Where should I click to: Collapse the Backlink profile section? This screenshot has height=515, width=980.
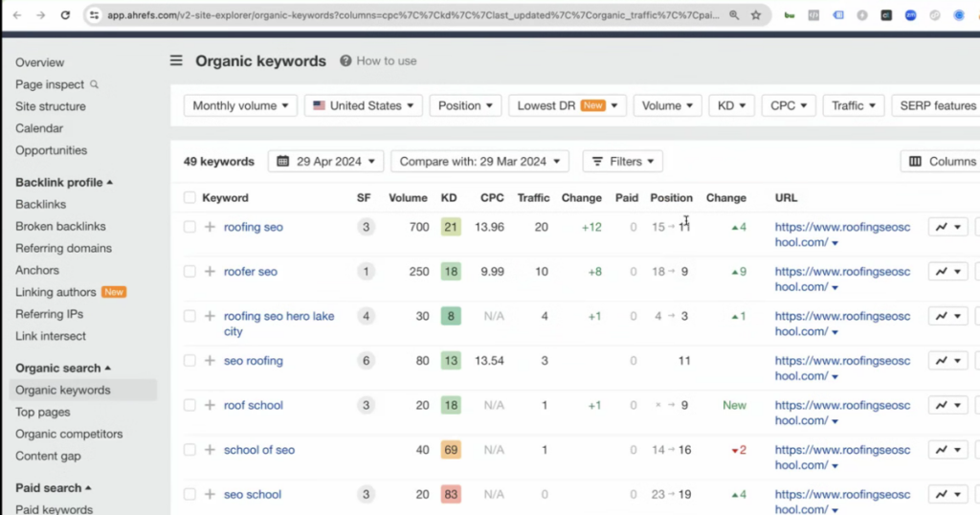click(x=64, y=183)
